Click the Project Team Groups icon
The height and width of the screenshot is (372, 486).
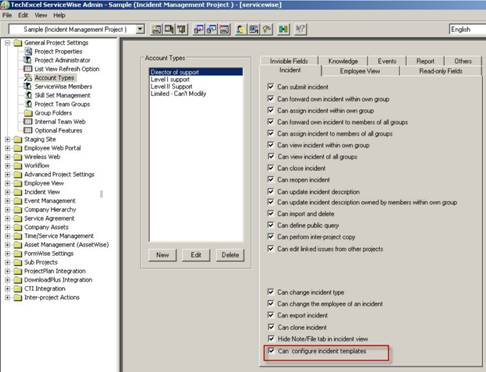coord(28,104)
